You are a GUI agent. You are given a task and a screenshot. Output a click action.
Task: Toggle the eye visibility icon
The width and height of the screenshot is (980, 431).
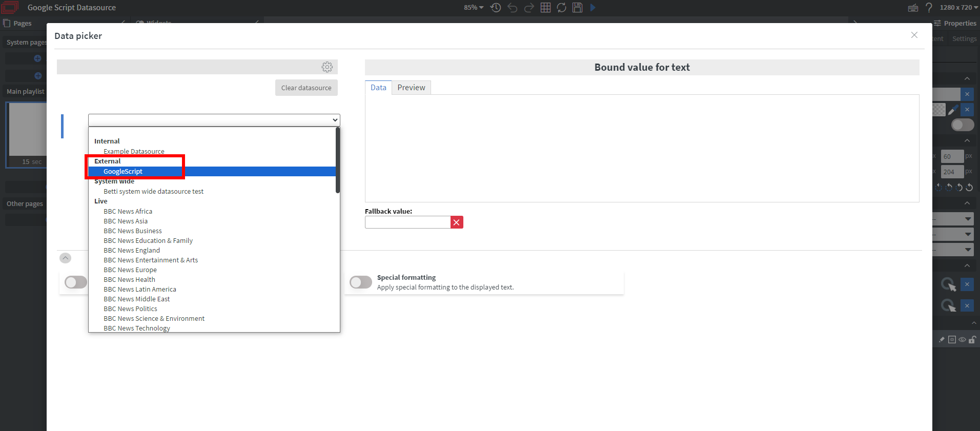click(x=962, y=340)
